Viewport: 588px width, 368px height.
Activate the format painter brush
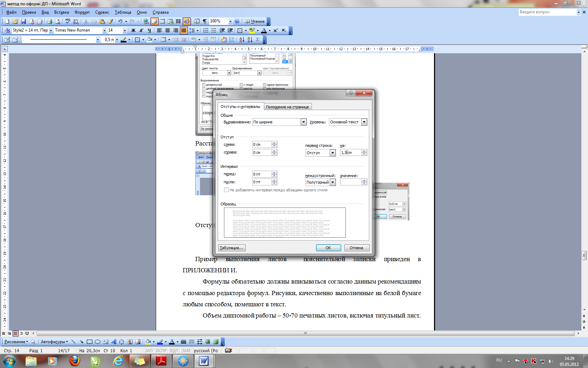click(110, 21)
